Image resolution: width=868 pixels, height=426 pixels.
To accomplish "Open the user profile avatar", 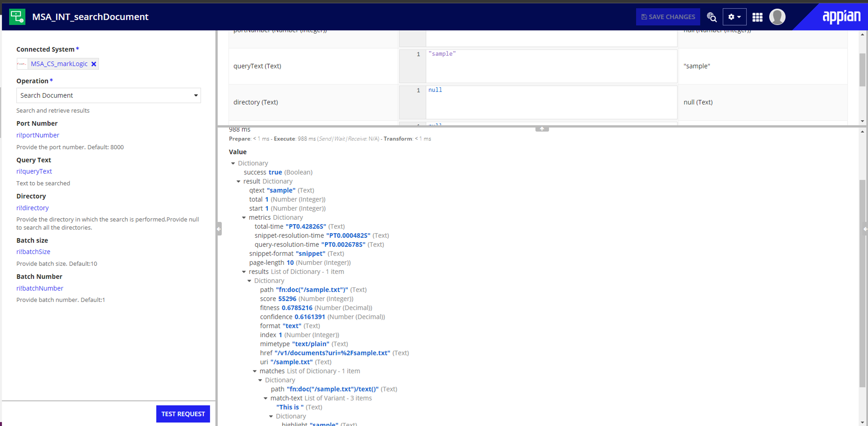I will (x=777, y=17).
